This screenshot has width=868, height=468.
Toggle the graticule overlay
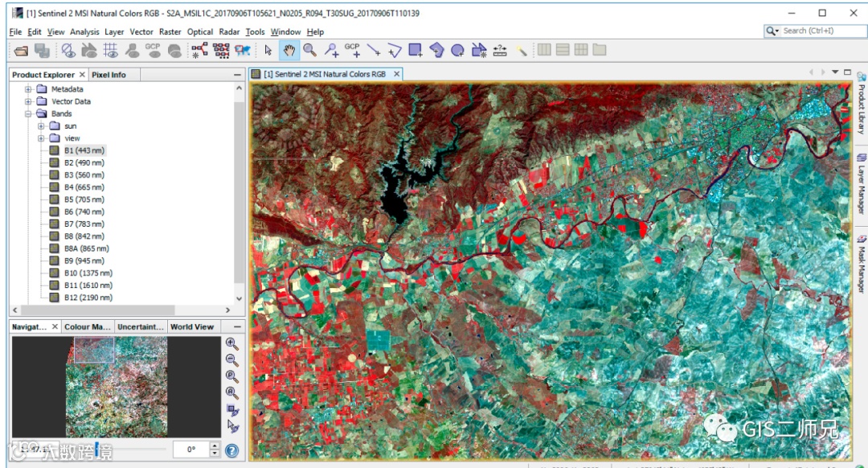(x=111, y=51)
